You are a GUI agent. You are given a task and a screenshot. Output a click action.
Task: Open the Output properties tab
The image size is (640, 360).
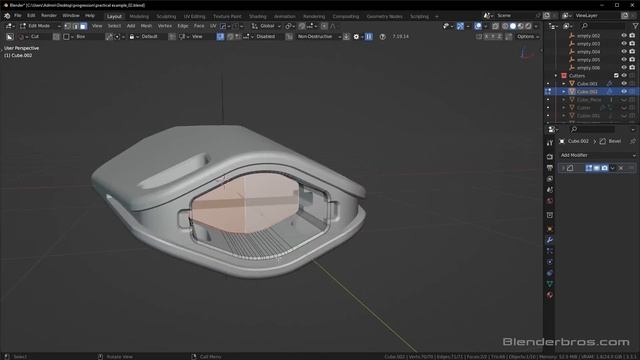pyautogui.click(x=550, y=168)
